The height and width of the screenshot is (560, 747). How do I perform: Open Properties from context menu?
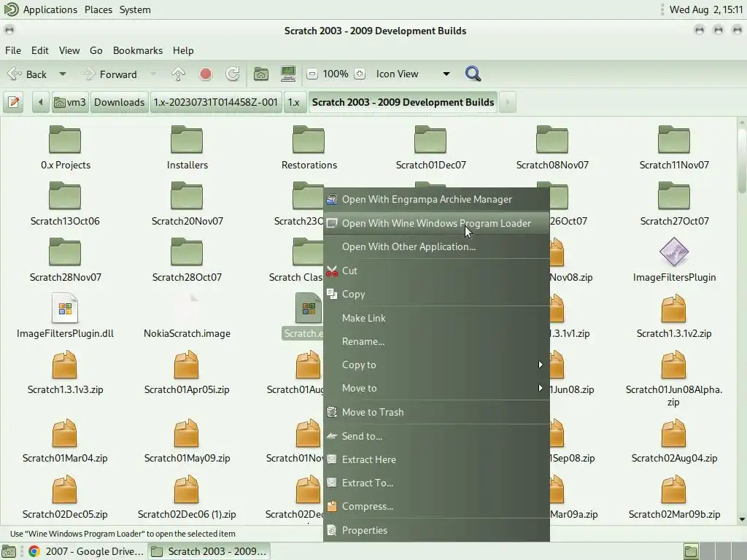tap(436, 530)
